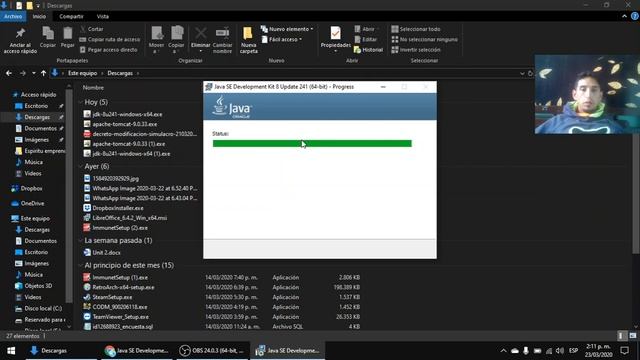This screenshot has height=360, width=640.
Task: Click the forward navigation arrow
Action: (x=23, y=73)
